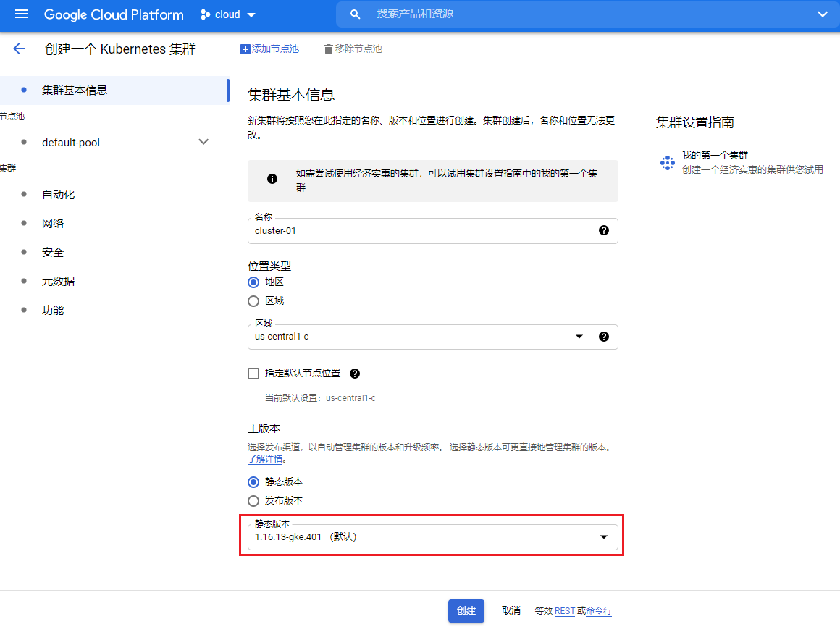Open the 安全 section
The height and width of the screenshot is (627, 840).
[x=52, y=252]
